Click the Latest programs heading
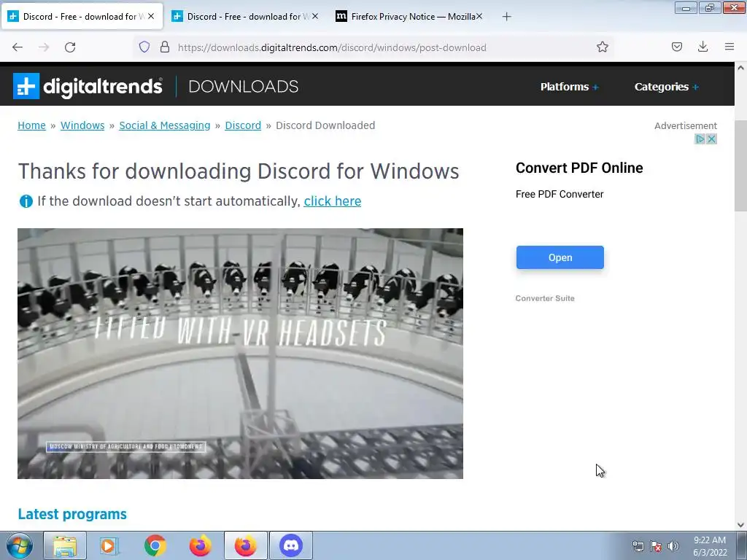This screenshot has height=560, width=747. click(72, 514)
